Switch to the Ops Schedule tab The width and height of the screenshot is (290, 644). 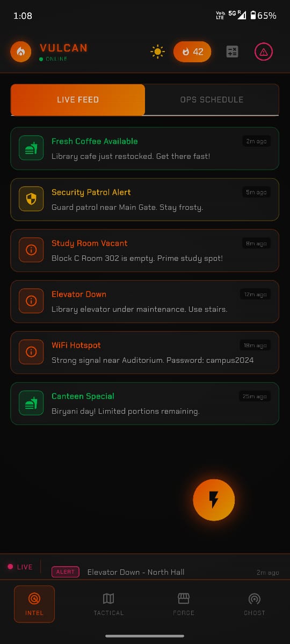point(212,100)
